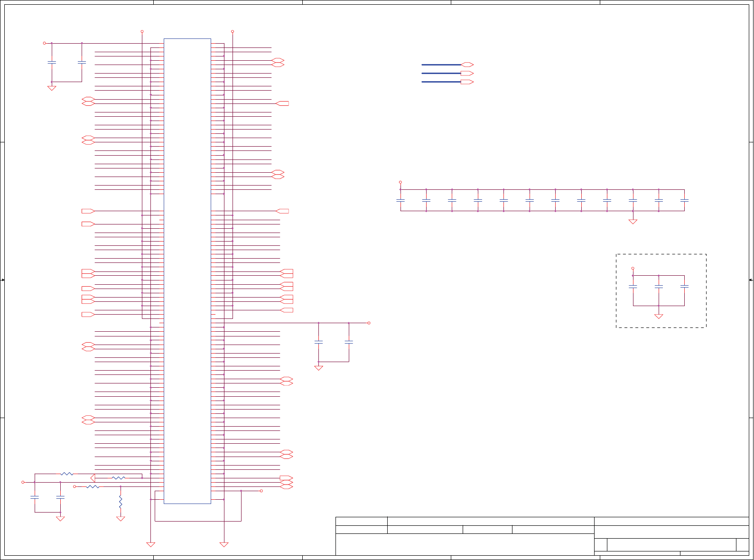Click the ground symbol under the top-left capacitor pair
Image resolution: width=754 pixels, height=560 pixels.
click(52, 88)
